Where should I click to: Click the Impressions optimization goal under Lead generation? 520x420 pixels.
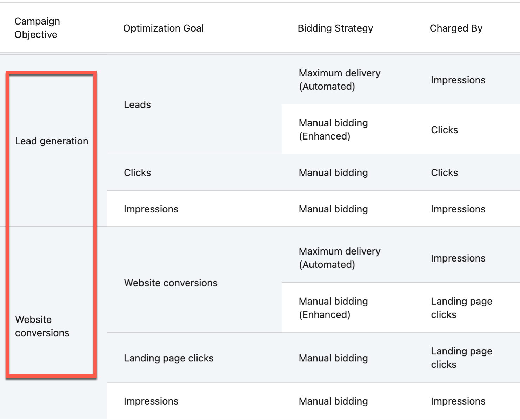(151, 209)
